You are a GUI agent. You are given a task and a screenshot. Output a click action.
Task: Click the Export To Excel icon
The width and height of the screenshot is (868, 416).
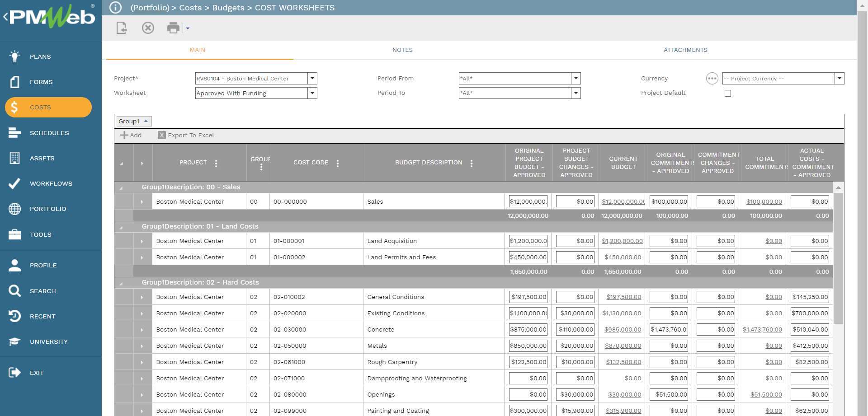(161, 135)
